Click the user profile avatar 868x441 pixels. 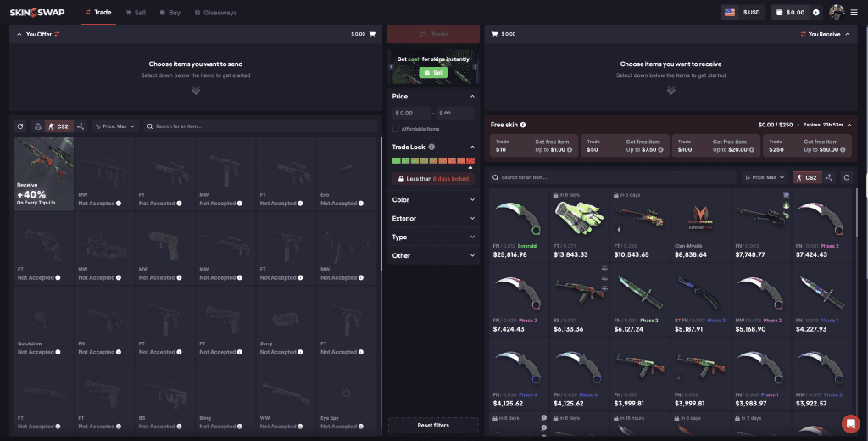tap(837, 12)
